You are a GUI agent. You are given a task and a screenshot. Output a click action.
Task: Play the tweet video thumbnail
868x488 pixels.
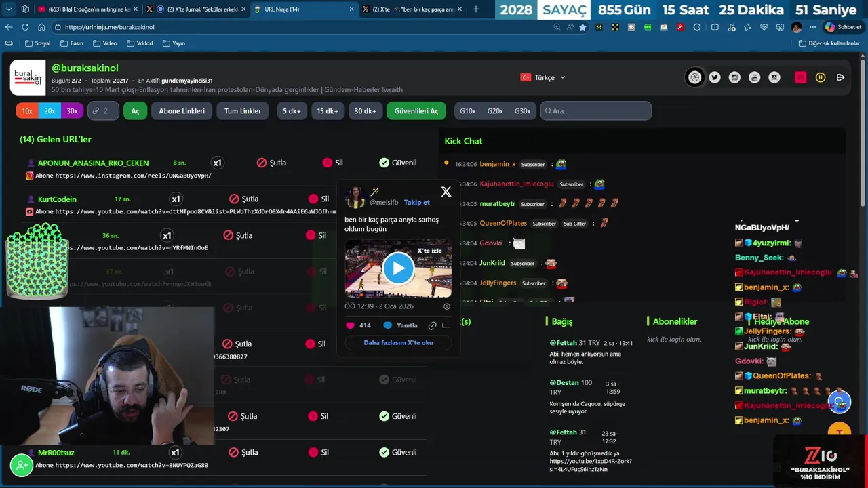tap(398, 268)
